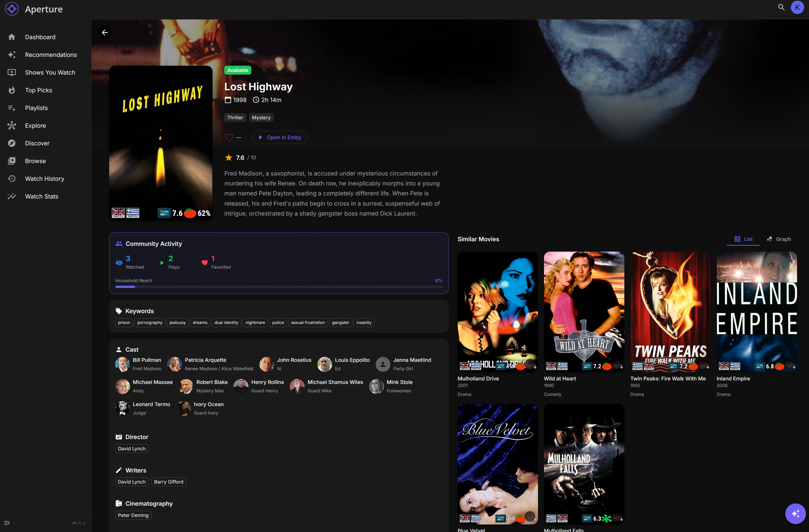
Task: Open the Explore sidebar item
Action: click(35, 126)
